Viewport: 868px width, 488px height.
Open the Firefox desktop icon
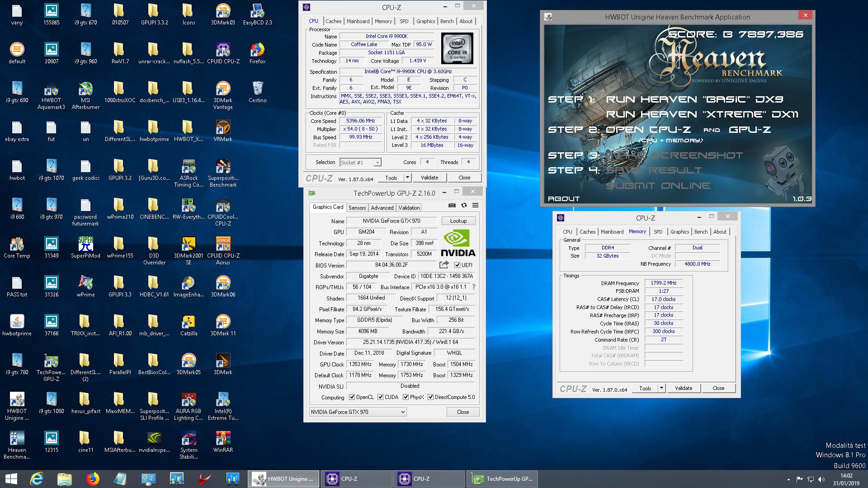(x=257, y=53)
